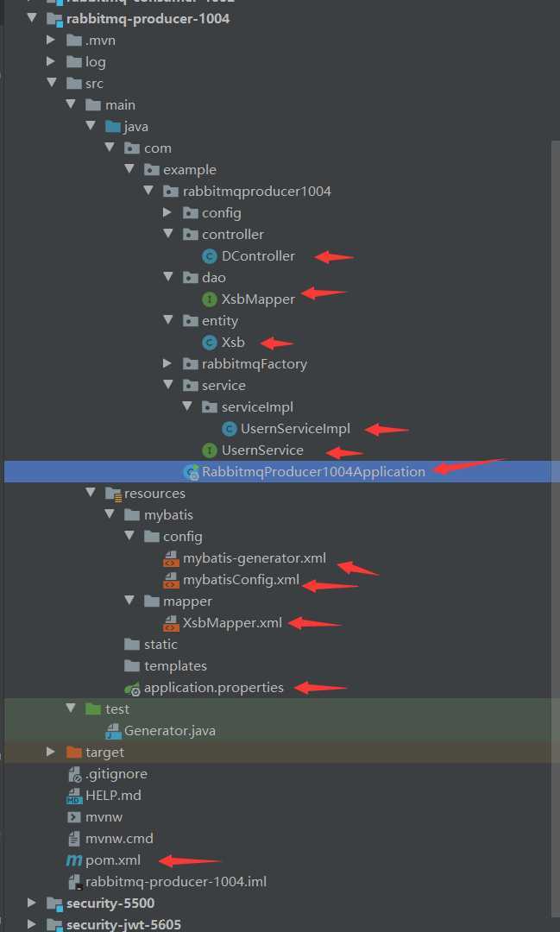Select the mybatisConfig.xml file
The height and width of the screenshot is (932, 560).
click(241, 580)
